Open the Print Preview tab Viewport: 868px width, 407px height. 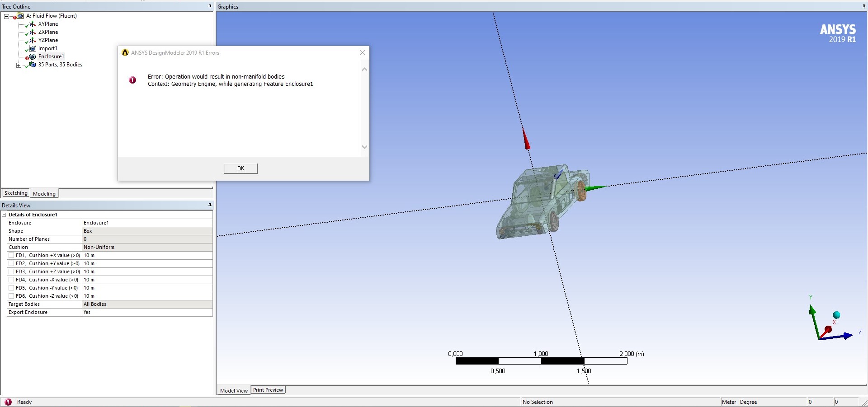tap(268, 390)
